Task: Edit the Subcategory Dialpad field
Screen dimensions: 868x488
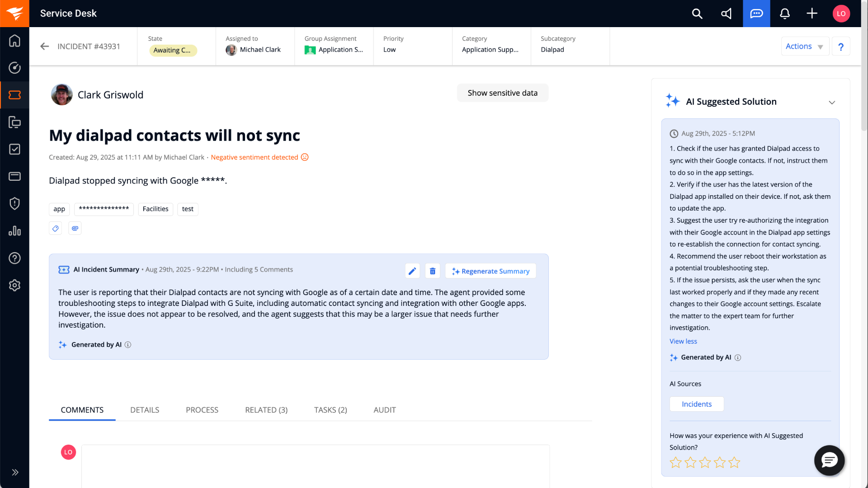Action: tap(552, 50)
